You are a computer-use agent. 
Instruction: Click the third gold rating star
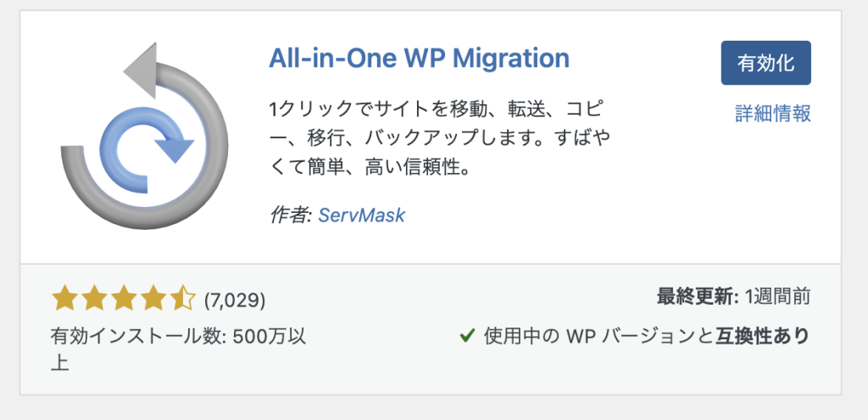coord(124,299)
